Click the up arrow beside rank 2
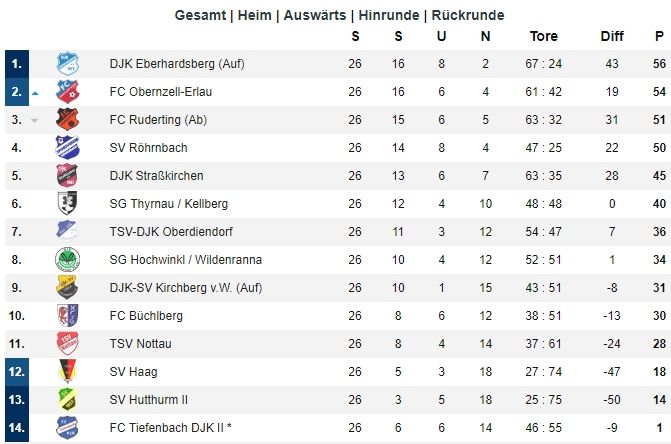This screenshot has width=671, height=444. pyautogui.click(x=35, y=93)
